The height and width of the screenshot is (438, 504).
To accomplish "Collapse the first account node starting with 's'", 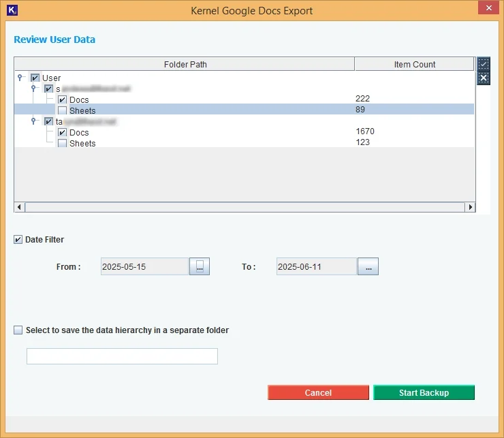I will 33,88.
